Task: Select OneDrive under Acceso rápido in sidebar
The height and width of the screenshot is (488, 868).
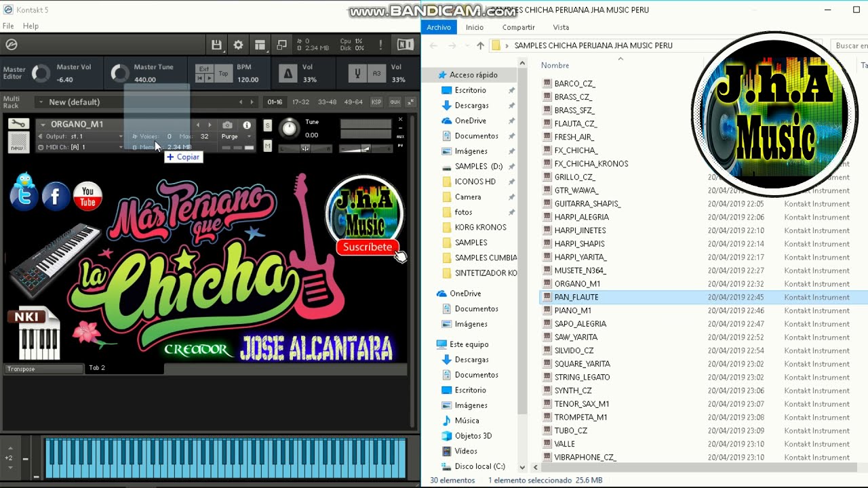Action: 471,121
